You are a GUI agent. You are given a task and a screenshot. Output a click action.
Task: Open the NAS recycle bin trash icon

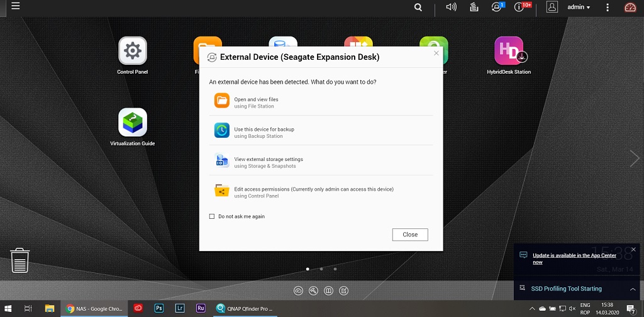(20, 260)
